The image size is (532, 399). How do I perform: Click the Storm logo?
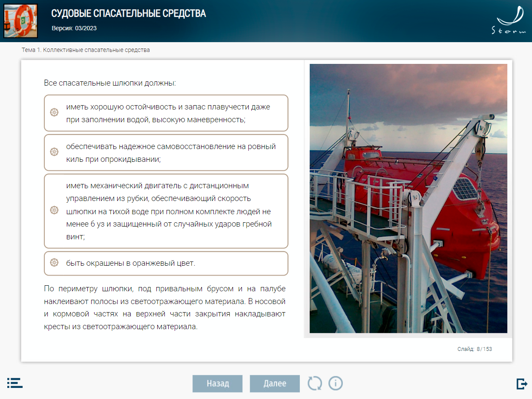coord(508,20)
